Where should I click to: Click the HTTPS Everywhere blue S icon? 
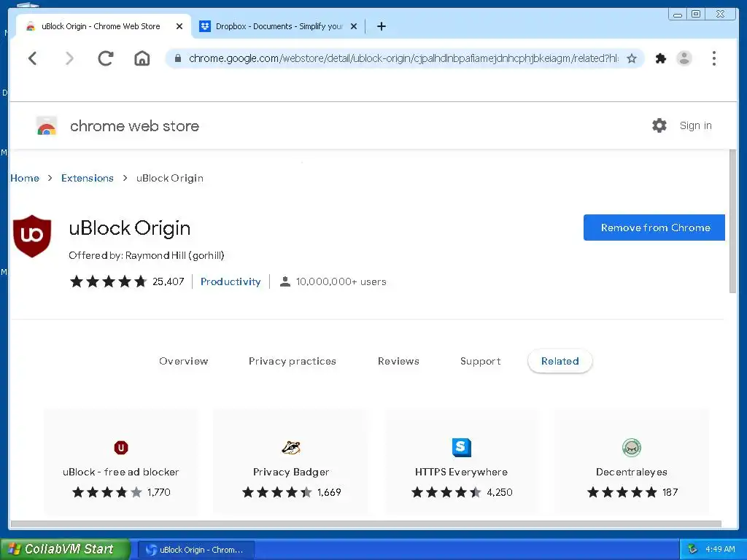click(x=461, y=448)
